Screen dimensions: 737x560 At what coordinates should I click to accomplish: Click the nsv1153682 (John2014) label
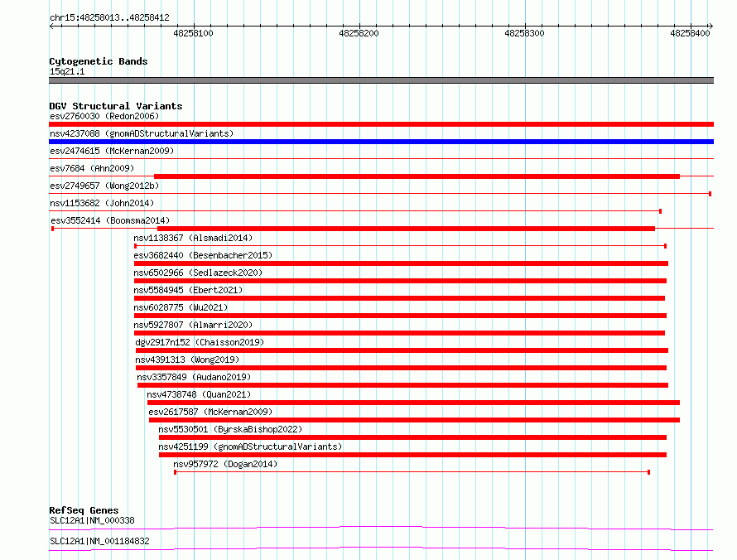tap(102, 203)
